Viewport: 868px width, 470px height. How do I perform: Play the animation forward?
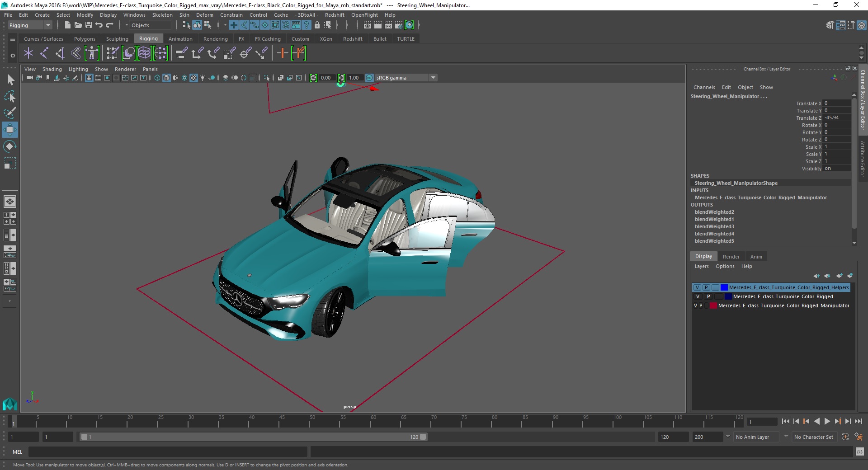[827, 421]
